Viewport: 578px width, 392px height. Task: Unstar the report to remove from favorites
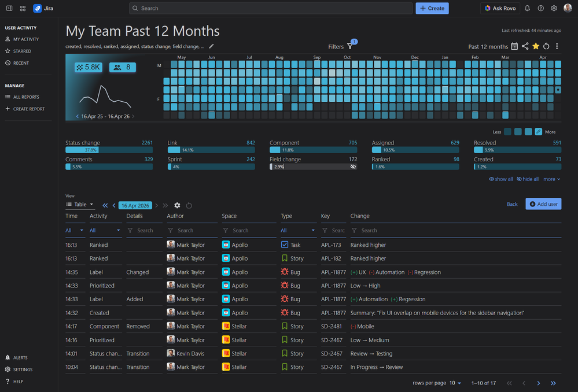click(x=536, y=46)
